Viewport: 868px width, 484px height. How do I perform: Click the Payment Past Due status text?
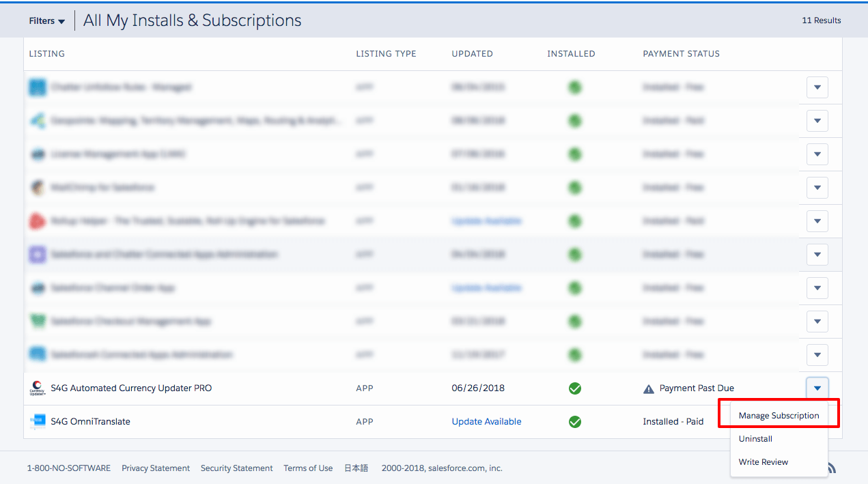(697, 388)
